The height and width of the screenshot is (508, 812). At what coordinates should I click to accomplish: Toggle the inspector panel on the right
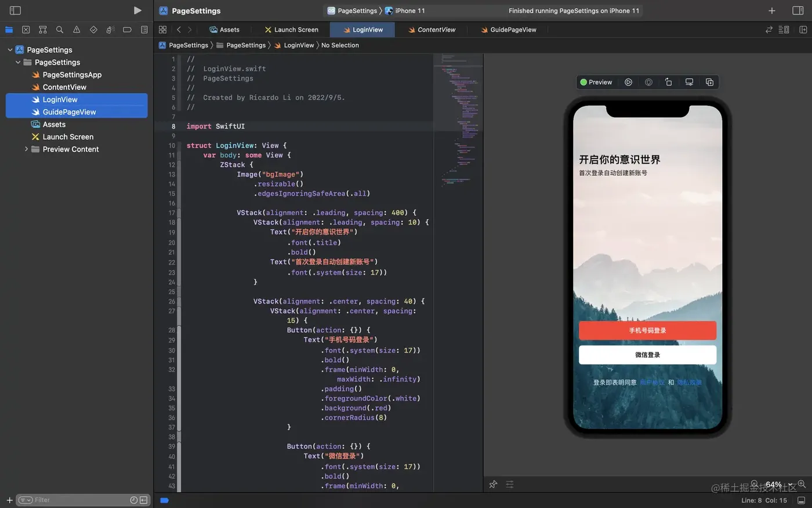(x=797, y=10)
